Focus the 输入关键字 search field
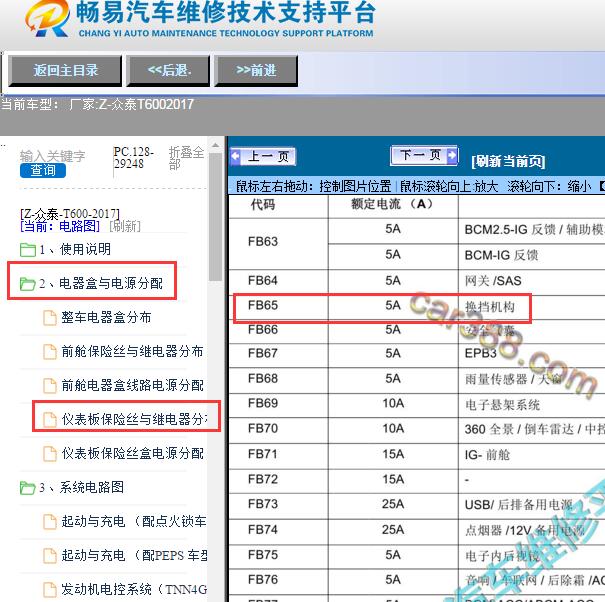Screen dimensions: 605x602 click(53, 156)
